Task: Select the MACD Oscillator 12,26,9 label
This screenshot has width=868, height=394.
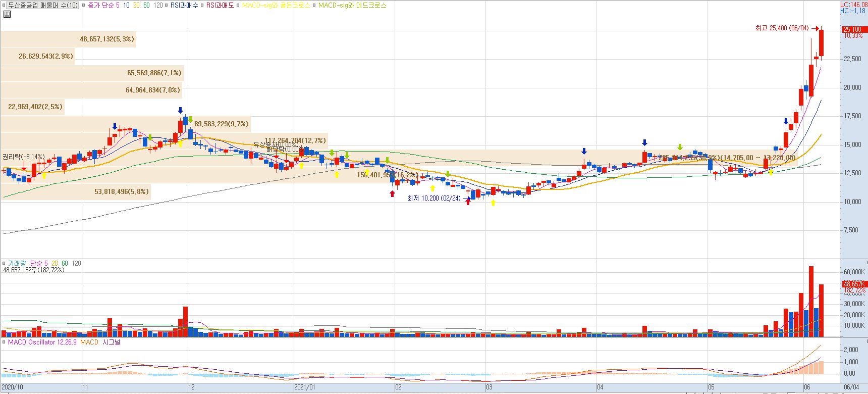Action: click(x=42, y=342)
